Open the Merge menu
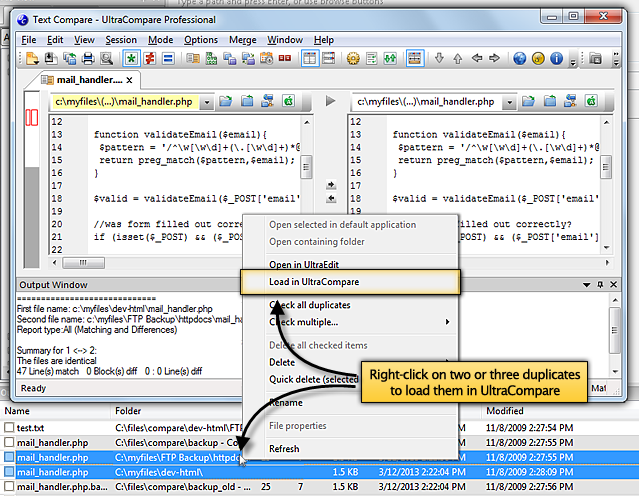The height and width of the screenshot is (496, 639). tap(242, 40)
